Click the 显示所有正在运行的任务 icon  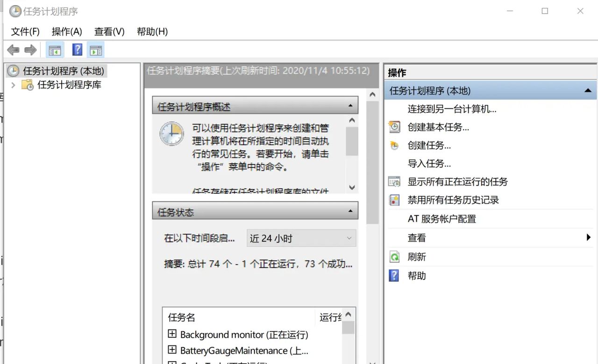(394, 182)
